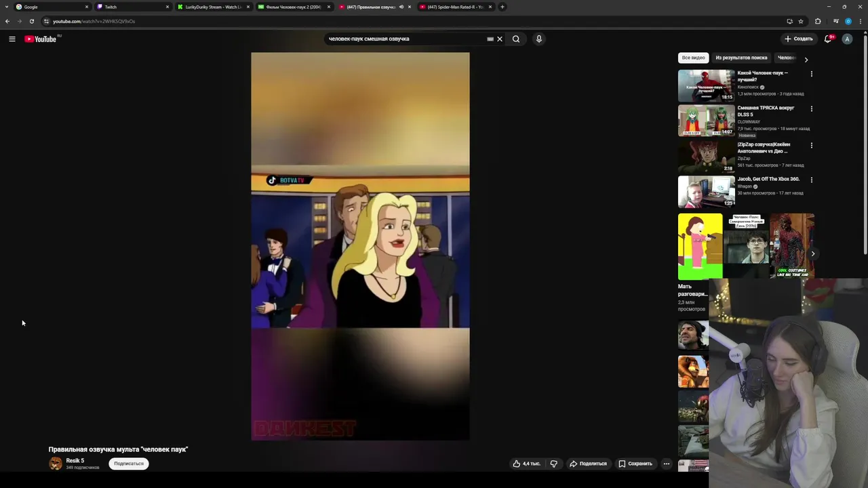Screen dimensions: 868x488
Task: Open options for ZipZap озвучка video
Action: click(812, 145)
